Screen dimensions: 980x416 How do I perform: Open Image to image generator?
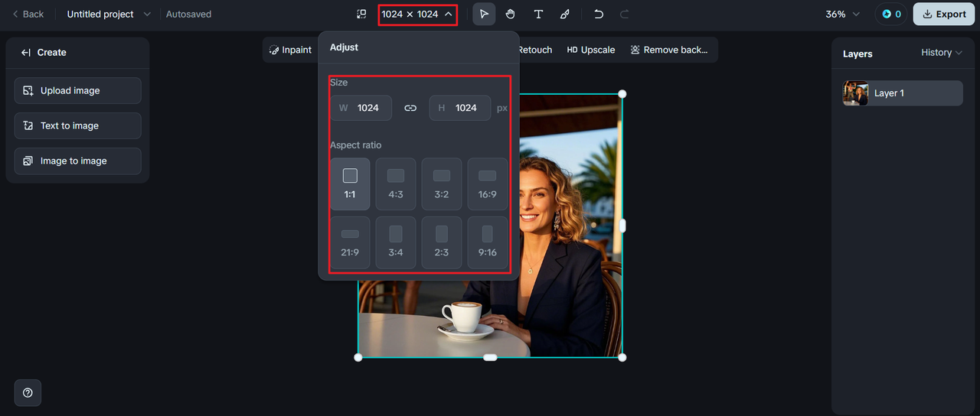point(77,161)
